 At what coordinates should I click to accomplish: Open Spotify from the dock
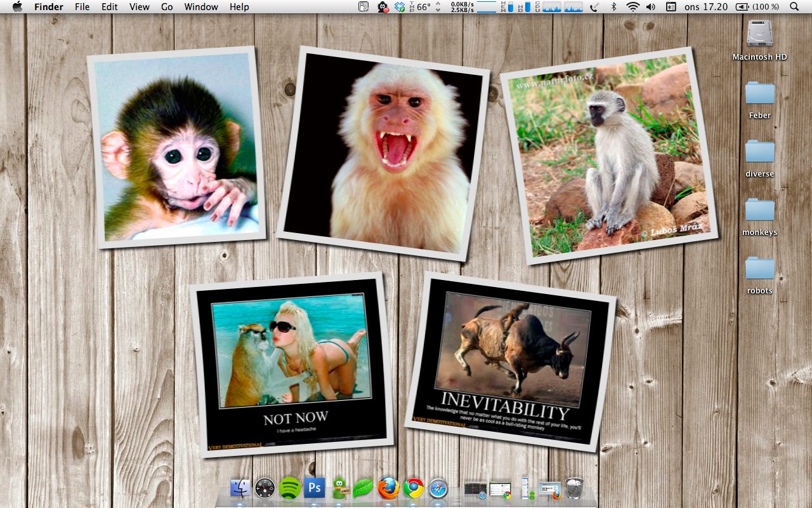tap(290, 488)
